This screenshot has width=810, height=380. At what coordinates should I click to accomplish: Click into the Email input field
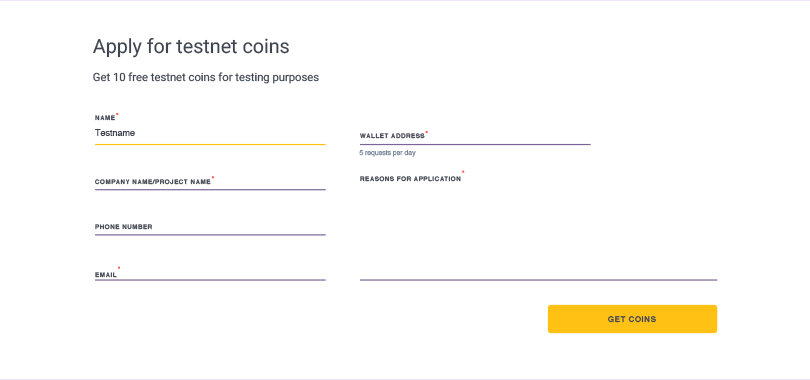210,272
